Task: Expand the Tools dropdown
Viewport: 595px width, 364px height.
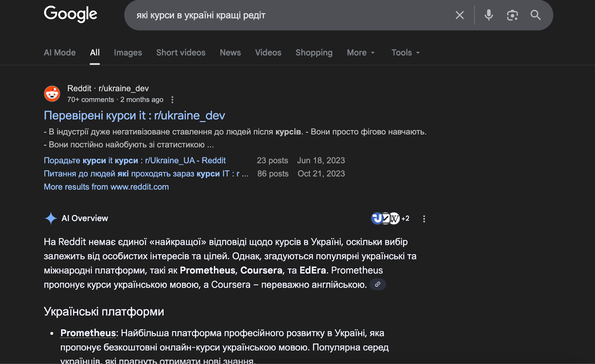Action: pyautogui.click(x=405, y=52)
